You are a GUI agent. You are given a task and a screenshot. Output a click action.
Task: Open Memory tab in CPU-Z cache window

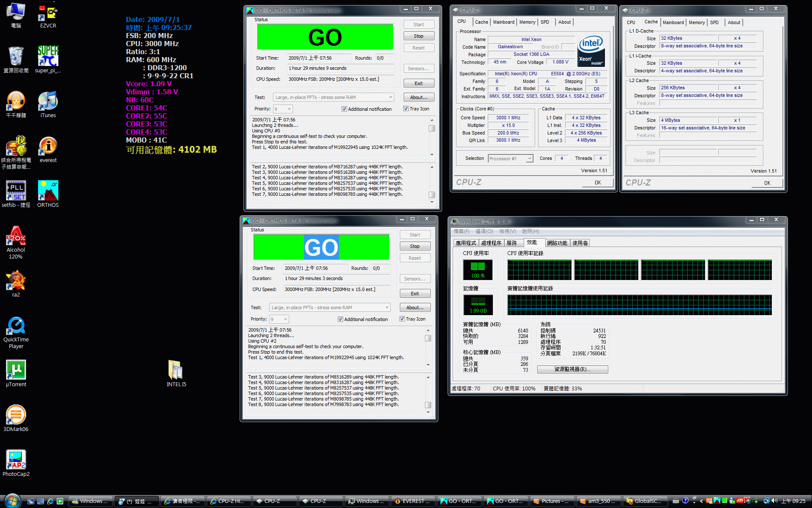coord(697,22)
